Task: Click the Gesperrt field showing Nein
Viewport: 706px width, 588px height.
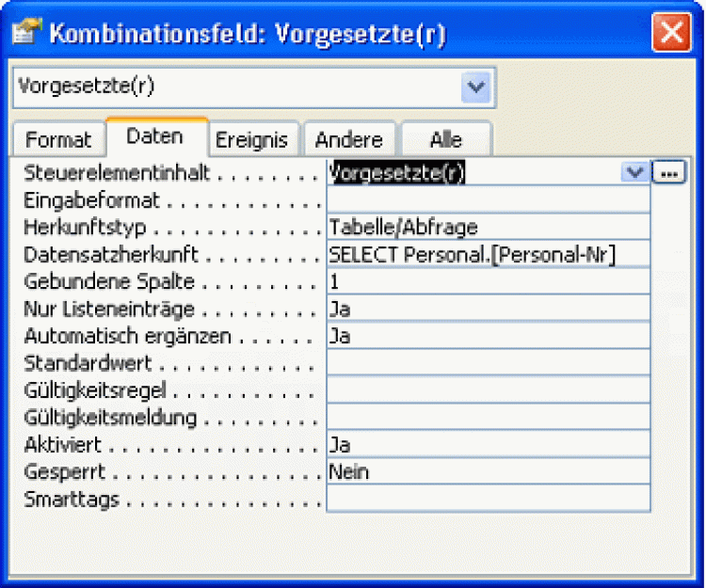Action: pyautogui.click(x=488, y=471)
